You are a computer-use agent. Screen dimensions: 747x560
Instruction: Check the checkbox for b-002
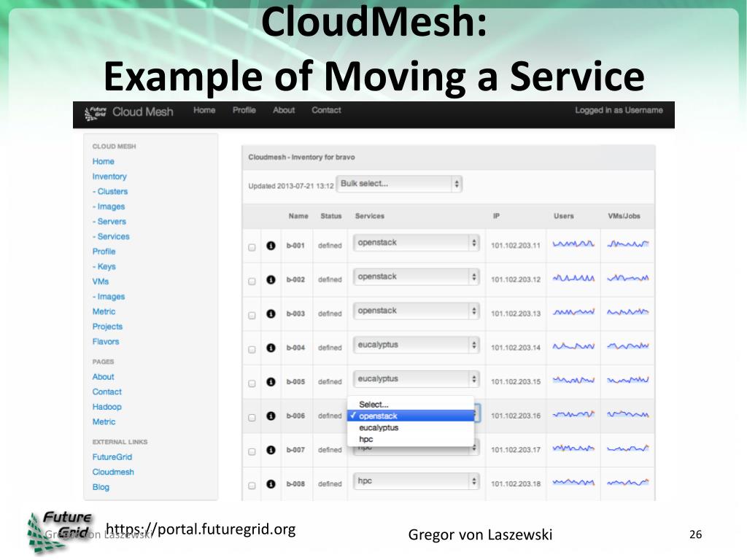252,281
